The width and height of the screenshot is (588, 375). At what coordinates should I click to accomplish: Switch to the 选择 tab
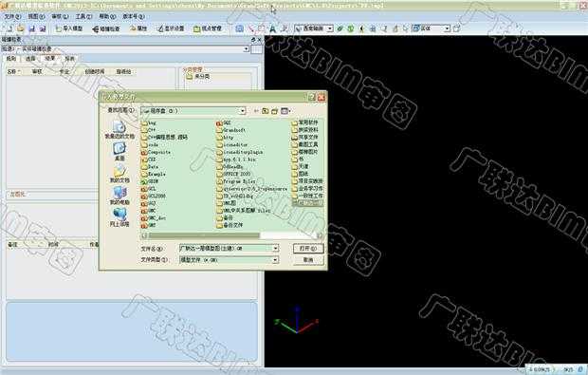click(30, 59)
